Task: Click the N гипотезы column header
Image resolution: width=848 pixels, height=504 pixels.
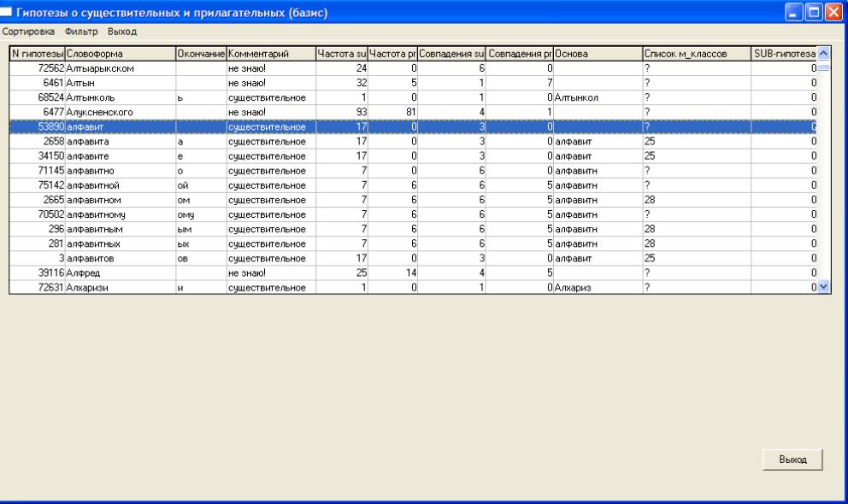Action: [37, 54]
